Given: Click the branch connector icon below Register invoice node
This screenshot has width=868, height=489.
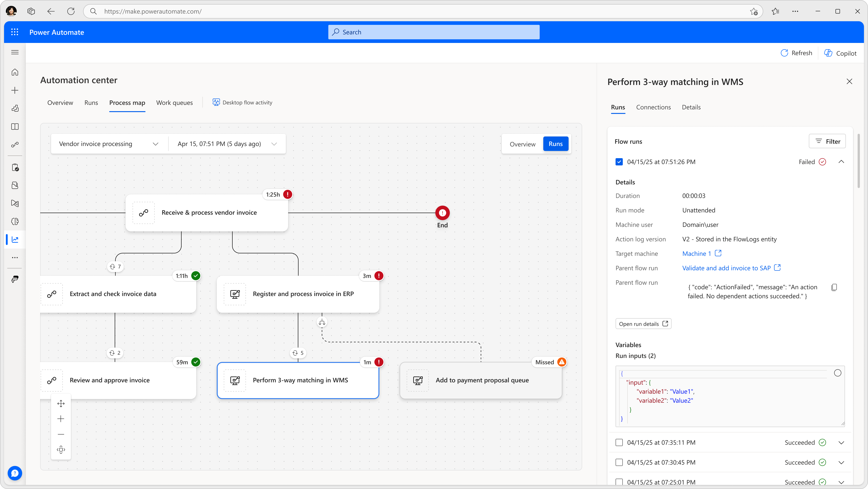Looking at the screenshot, I should coord(322,322).
